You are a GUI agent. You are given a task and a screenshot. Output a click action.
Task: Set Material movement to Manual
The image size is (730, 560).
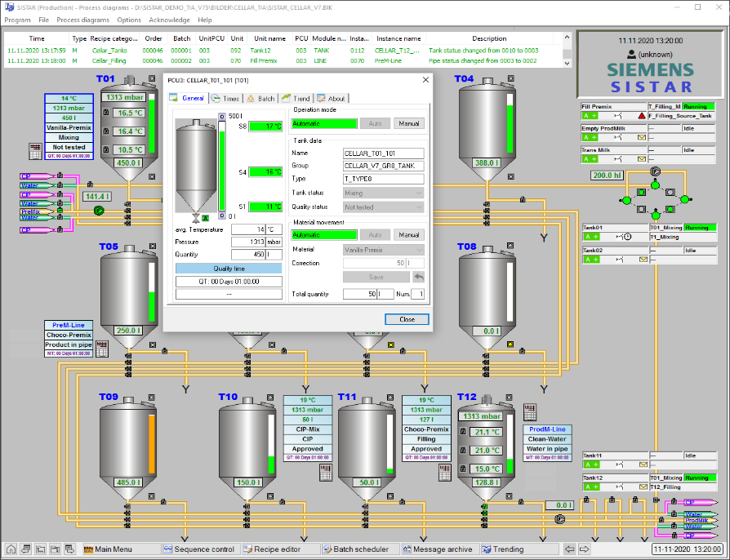pos(409,235)
